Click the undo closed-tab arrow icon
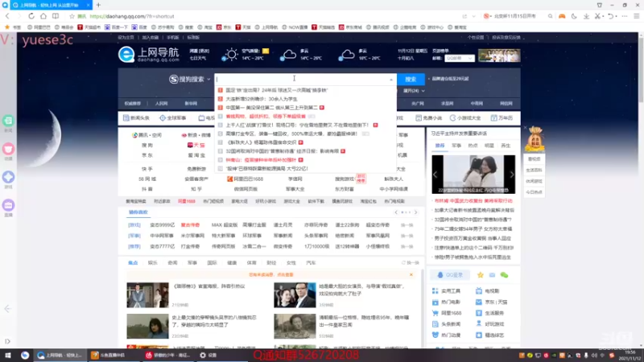 coord(611,16)
